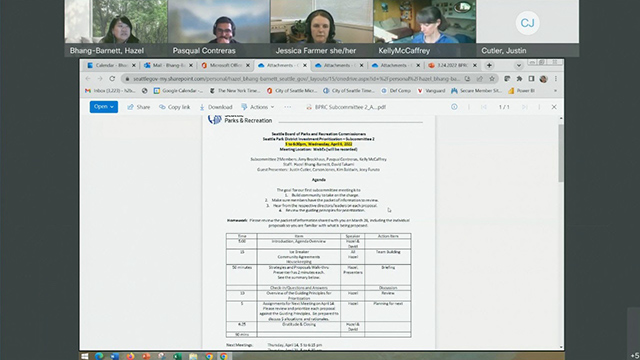Open the more options ellipsis in toolbar
Screen dimensions: 640x360
click(288, 107)
